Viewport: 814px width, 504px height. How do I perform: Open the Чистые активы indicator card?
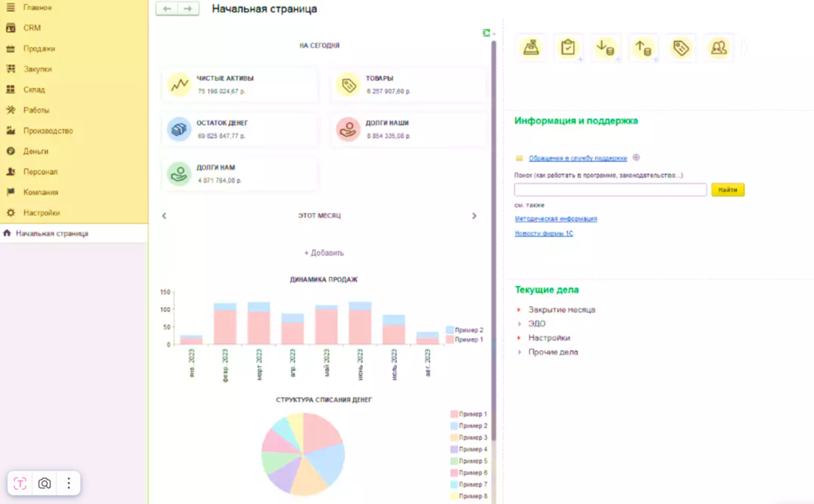[240, 85]
